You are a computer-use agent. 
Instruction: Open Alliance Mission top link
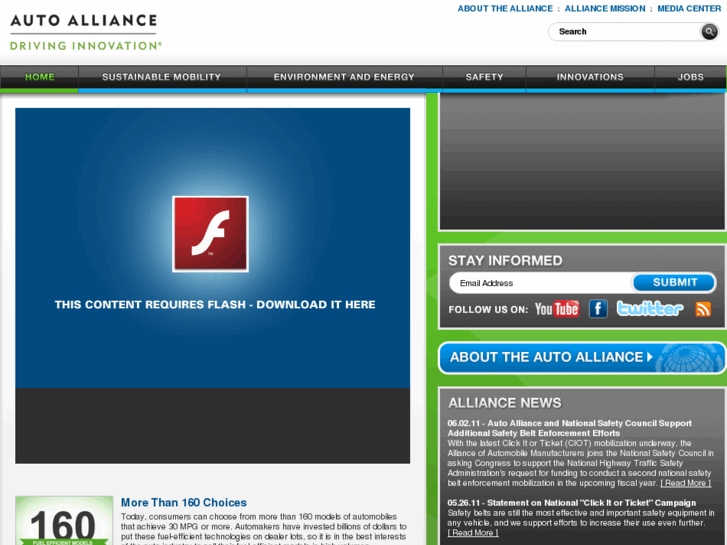coord(605,8)
